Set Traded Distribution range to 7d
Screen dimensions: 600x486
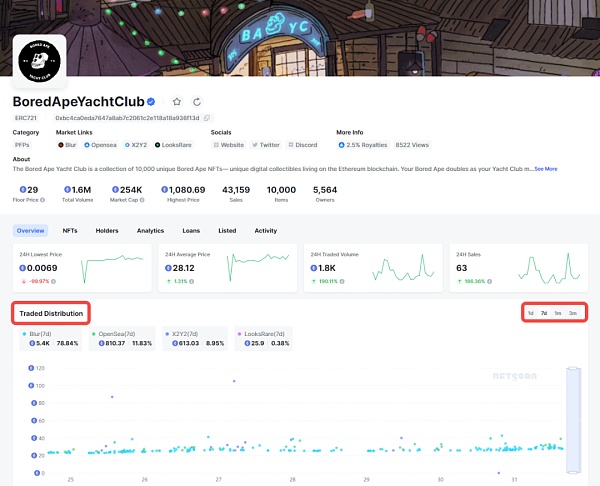point(544,313)
